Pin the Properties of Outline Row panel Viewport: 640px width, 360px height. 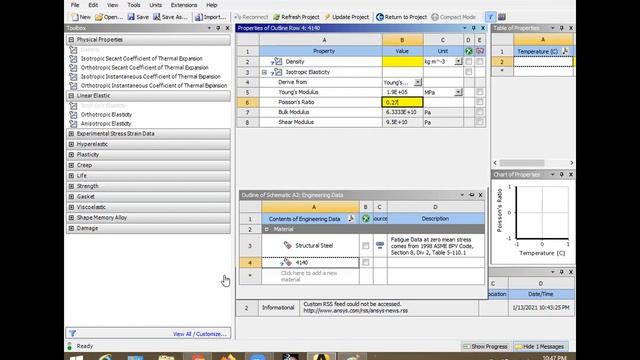click(473, 28)
